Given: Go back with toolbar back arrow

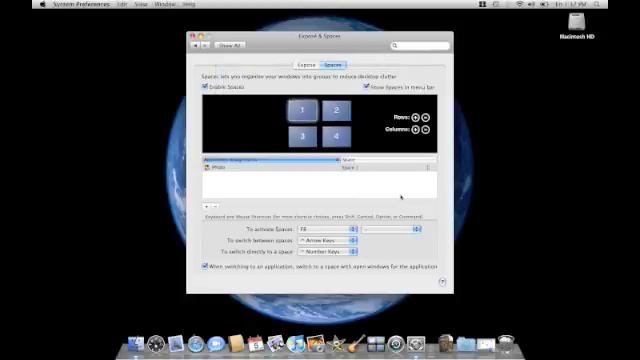Looking at the screenshot, I should point(196,45).
